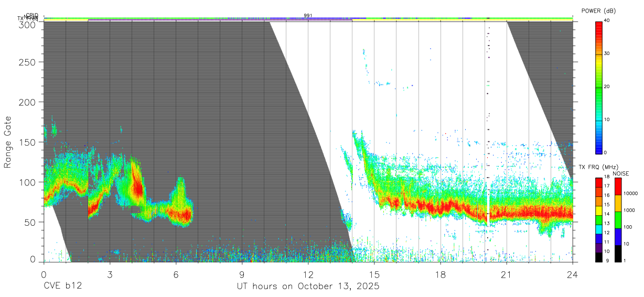
Task: Select the 40 label on the power colorbar
Action: click(608, 21)
